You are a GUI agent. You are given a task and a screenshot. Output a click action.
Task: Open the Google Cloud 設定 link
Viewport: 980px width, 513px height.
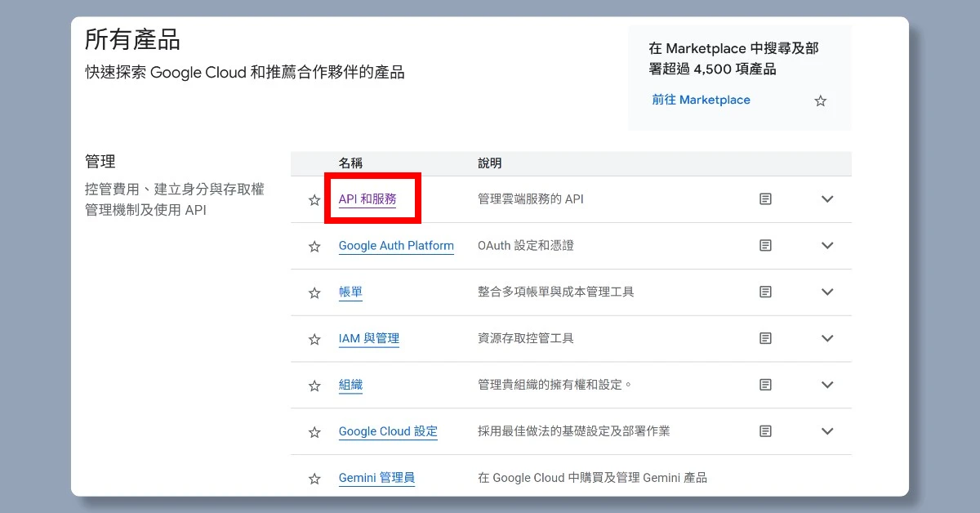(388, 431)
